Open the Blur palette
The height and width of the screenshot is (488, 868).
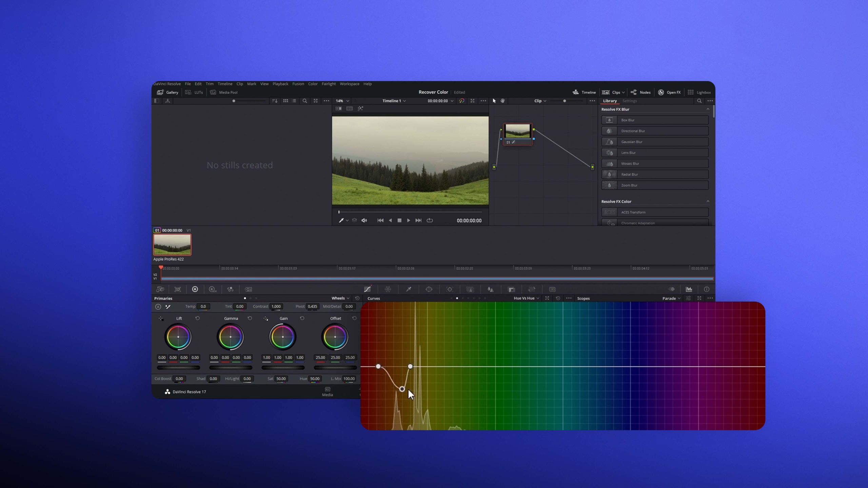[x=491, y=289]
